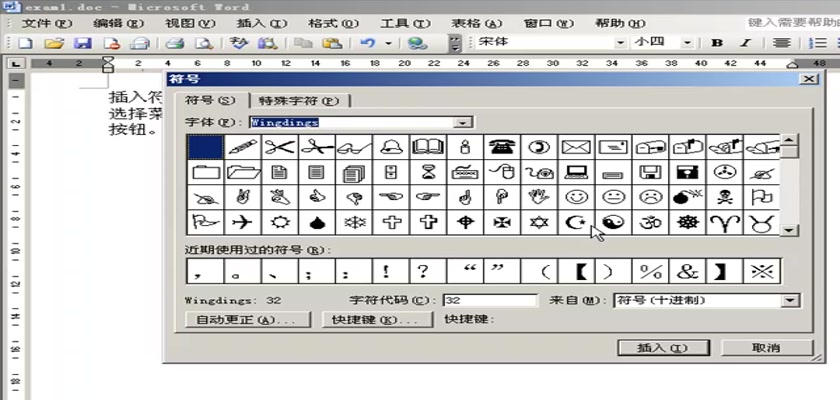Click the Save floppy disk icon
Screen dimensions: 840x400
point(82,43)
